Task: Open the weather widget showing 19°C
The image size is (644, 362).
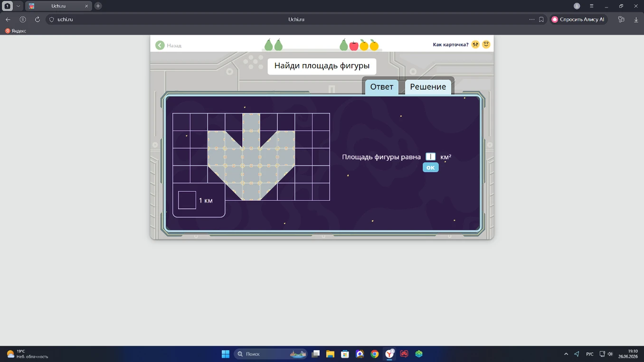Action: click(x=28, y=354)
